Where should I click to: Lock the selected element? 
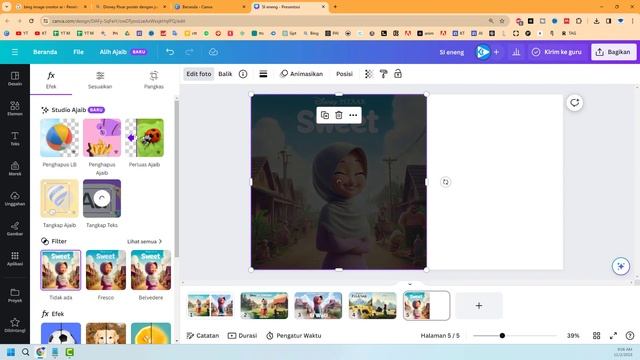pos(398,74)
